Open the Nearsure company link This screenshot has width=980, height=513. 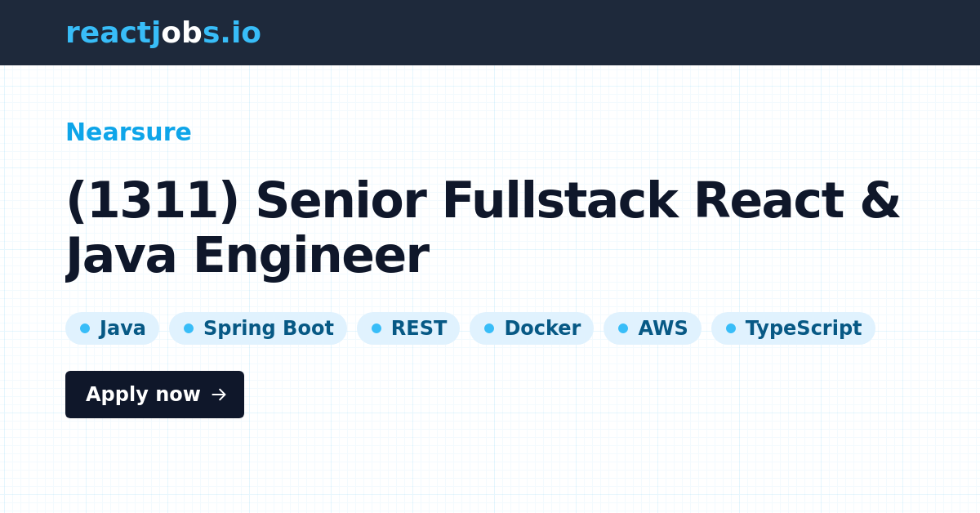coord(128,132)
